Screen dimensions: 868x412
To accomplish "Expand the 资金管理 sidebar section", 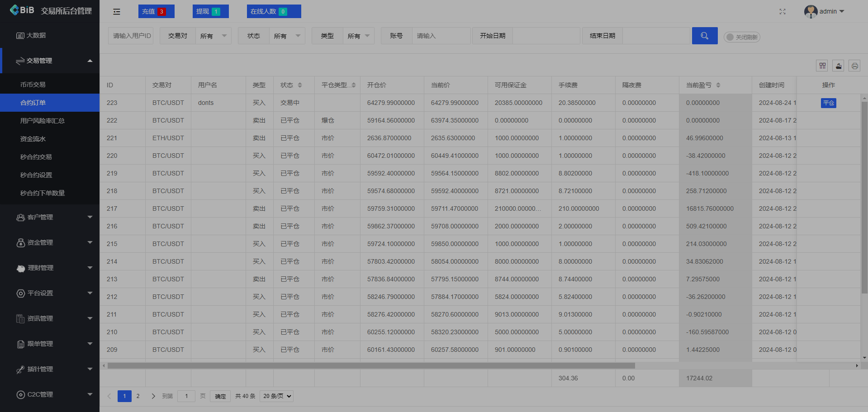I will point(50,242).
